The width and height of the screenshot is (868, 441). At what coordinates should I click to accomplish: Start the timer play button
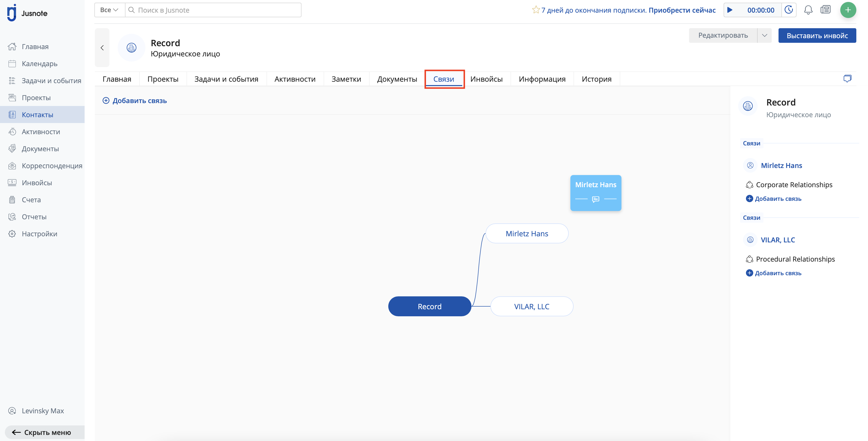tap(730, 10)
